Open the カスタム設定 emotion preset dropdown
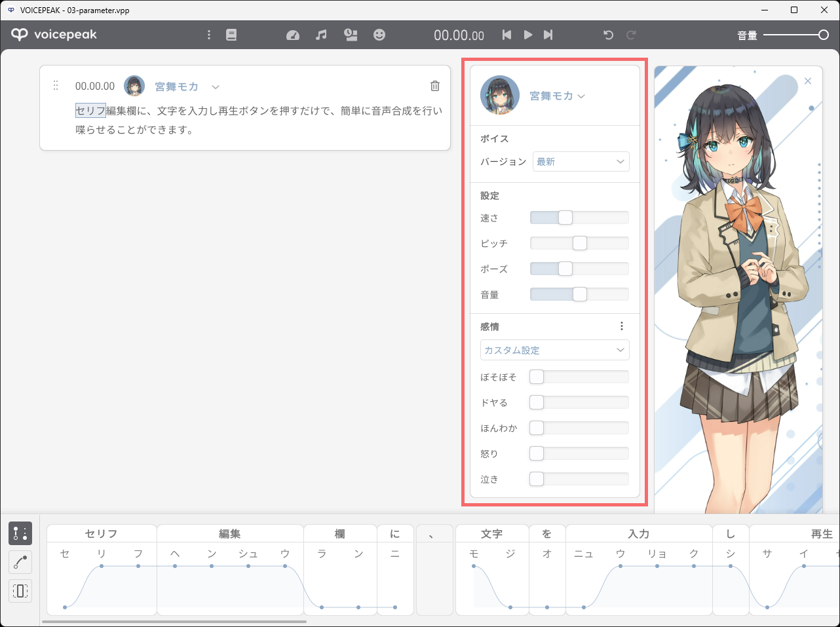Viewport: 840px width, 627px height. pyautogui.click(x=555, y=350)
